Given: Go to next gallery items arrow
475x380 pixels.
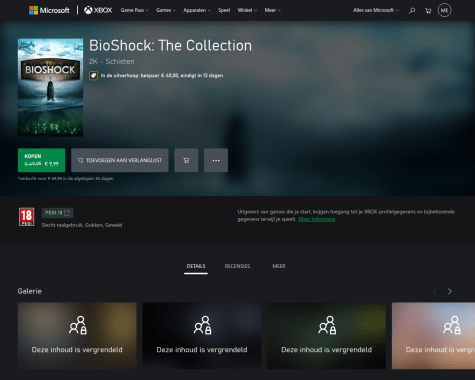Looking at the screenshot, I should [x=450, y=291].
